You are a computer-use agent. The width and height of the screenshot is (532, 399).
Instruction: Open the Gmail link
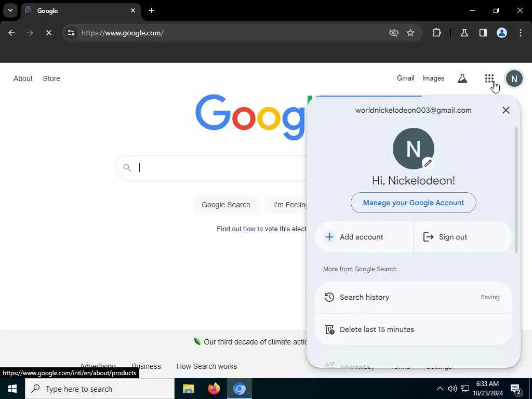tap(405, 78)
